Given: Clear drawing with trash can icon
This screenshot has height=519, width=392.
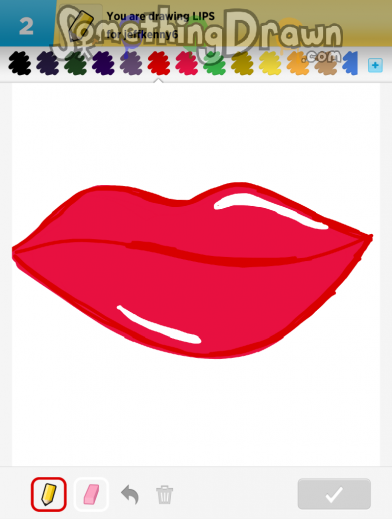Looking at the screenshot, I should tap(165, 495).
